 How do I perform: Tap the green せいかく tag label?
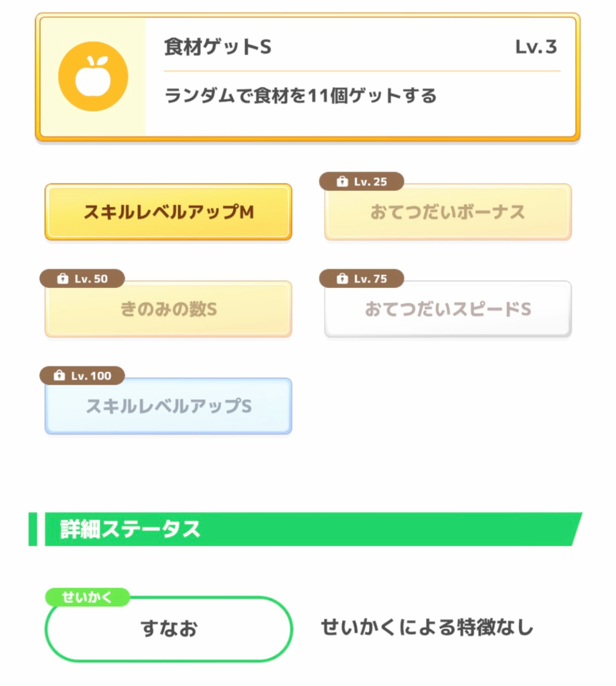86,597
